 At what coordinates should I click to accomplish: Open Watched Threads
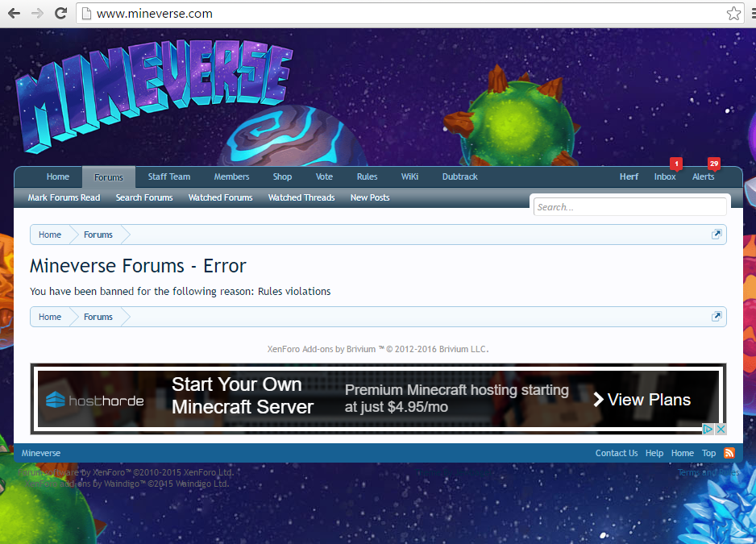point(301,197)
